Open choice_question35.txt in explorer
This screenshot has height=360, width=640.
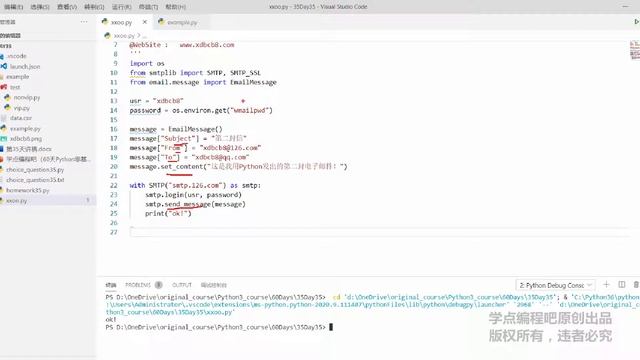[35, 180]
